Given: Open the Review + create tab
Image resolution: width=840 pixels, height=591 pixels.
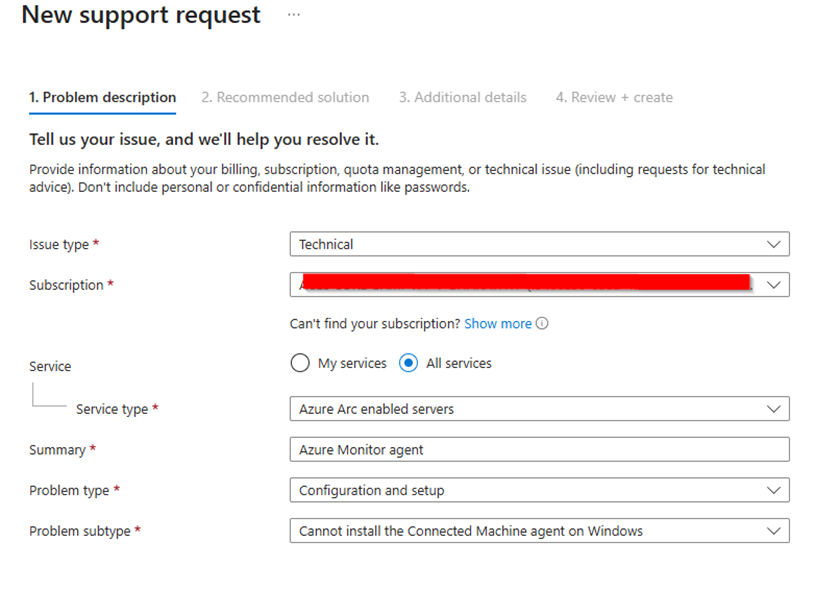Looking at the screenshot, I should coord(614,98).
